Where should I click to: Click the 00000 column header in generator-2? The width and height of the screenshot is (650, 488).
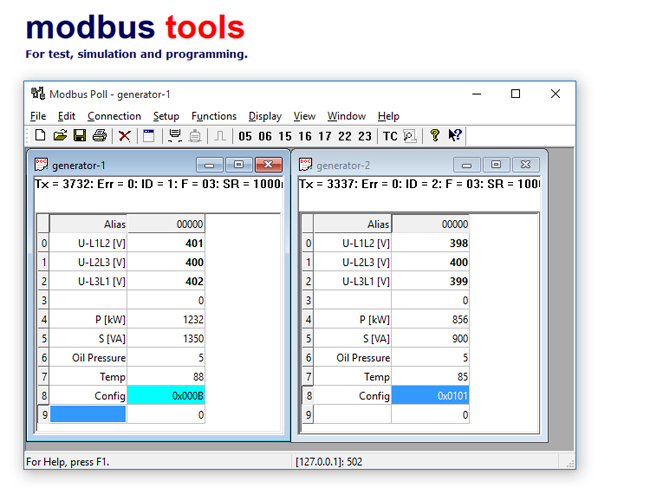[430, 224]
